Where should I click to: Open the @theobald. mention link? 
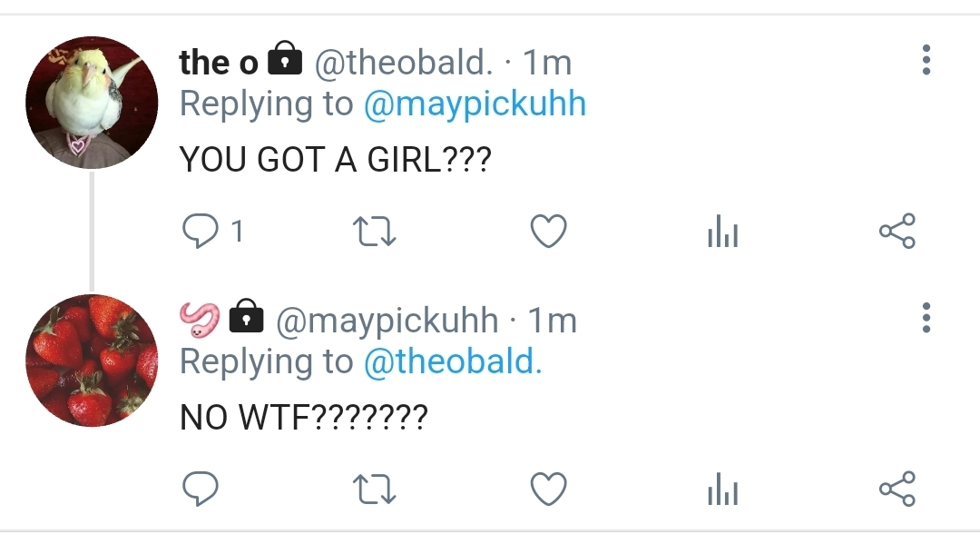pos(453,362)
